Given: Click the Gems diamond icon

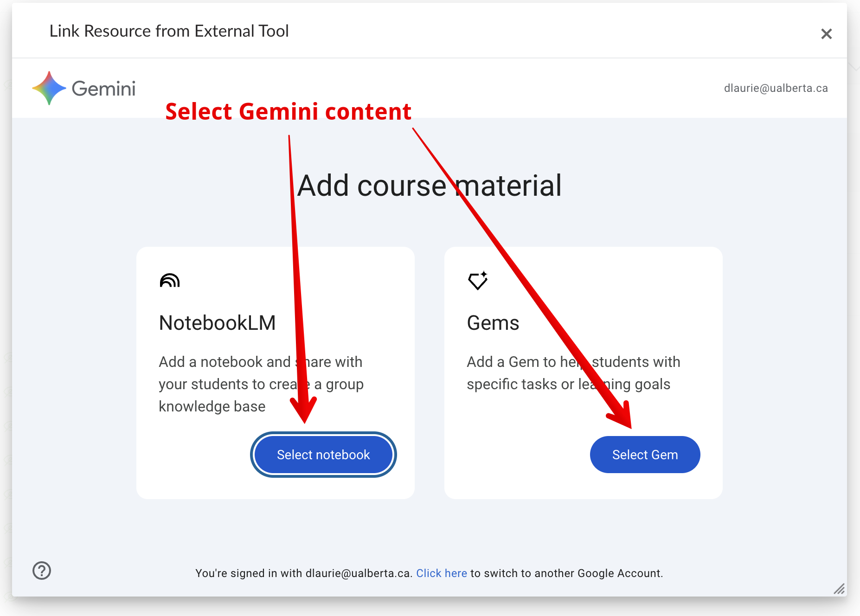Looking at the screenshot, I should click(478, 280).
